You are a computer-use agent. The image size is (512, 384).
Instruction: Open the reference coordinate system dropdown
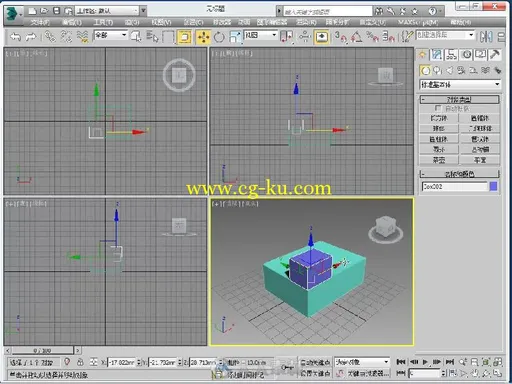[261, 35]
